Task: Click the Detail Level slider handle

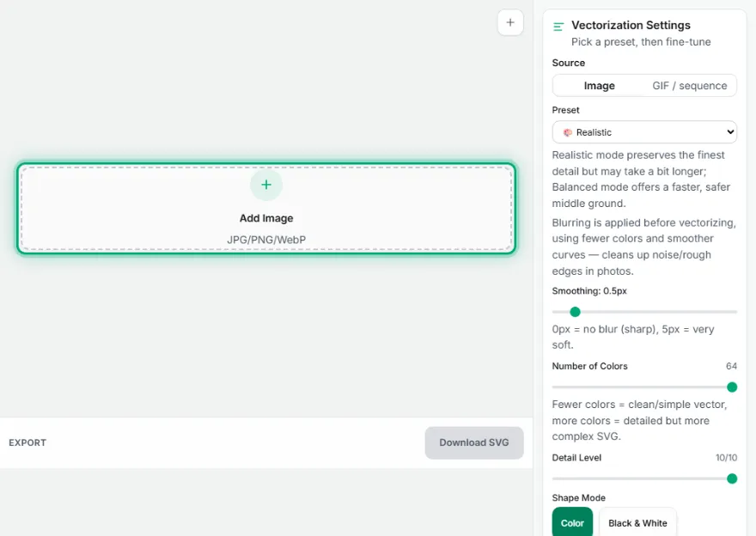Action: coord(731,478)
